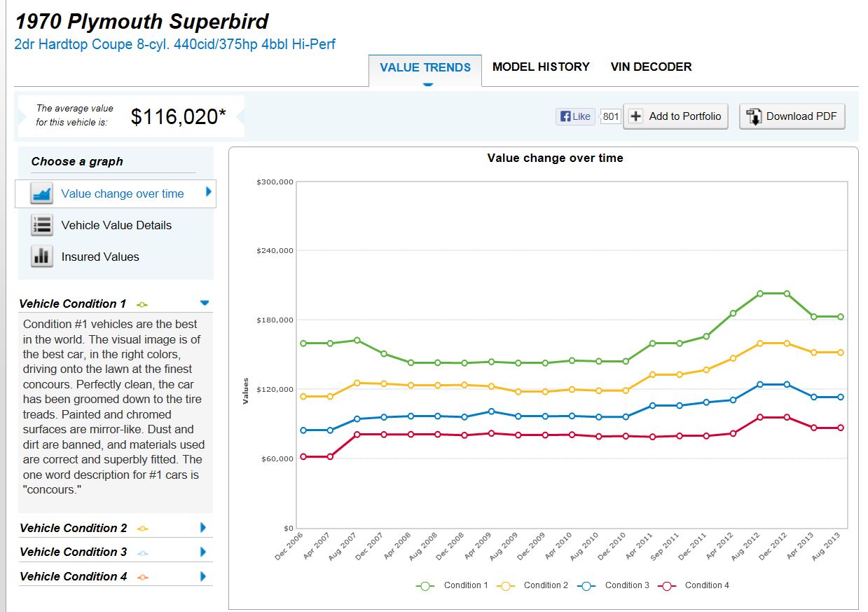868x612 pixels.
Task: Click the Download PDF document icon
Action: 754,117
